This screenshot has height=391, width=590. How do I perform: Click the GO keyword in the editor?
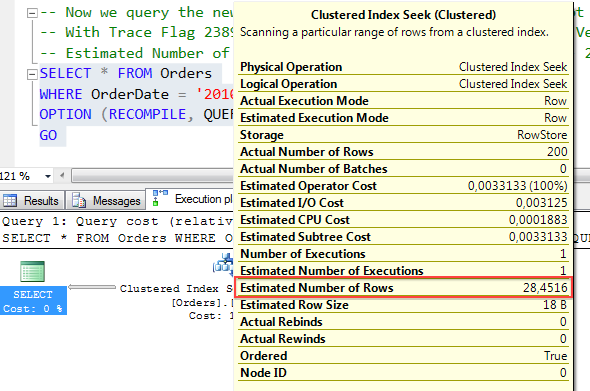coord(48,135)
